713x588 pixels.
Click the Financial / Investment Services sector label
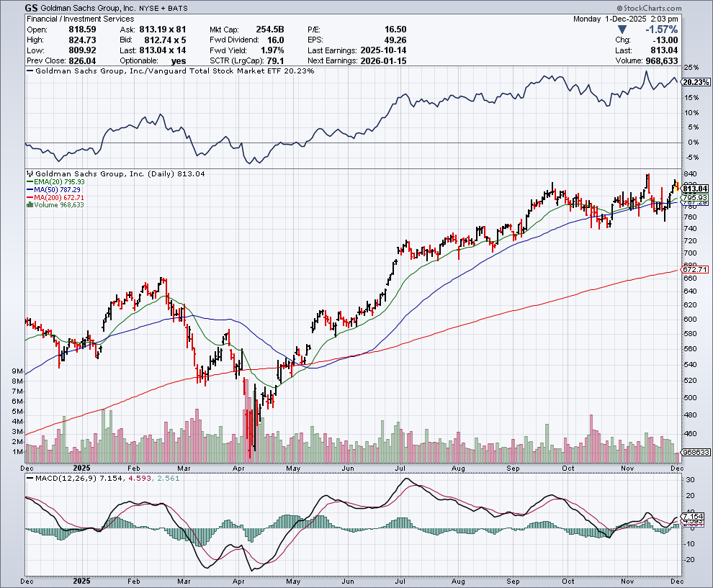pyautogui.click(x=70, y=19)
